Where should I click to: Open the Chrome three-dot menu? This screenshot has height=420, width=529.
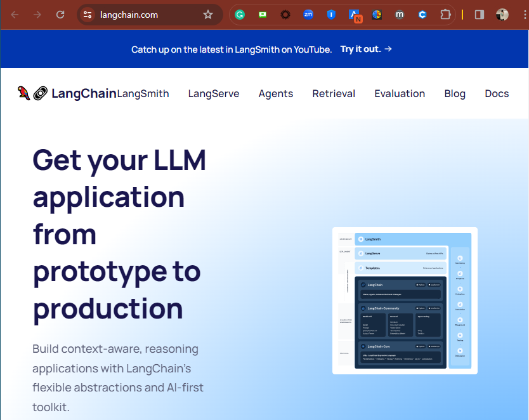525,15
